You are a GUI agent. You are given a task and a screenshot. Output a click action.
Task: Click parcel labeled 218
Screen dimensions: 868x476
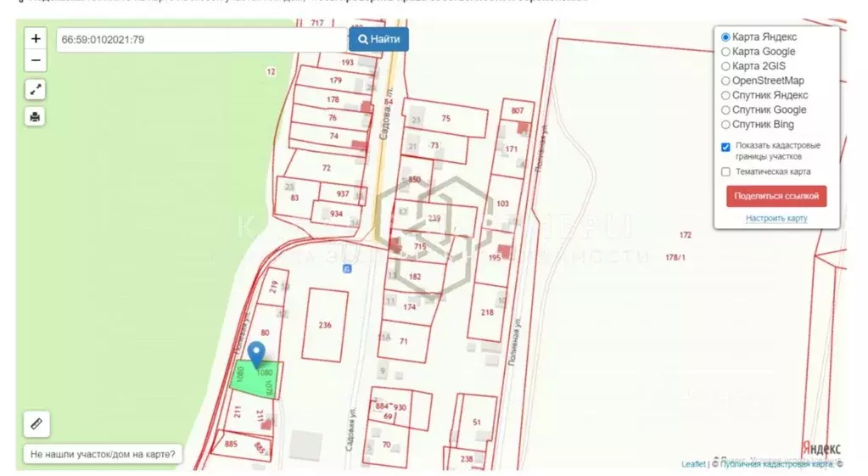point(487,312)
